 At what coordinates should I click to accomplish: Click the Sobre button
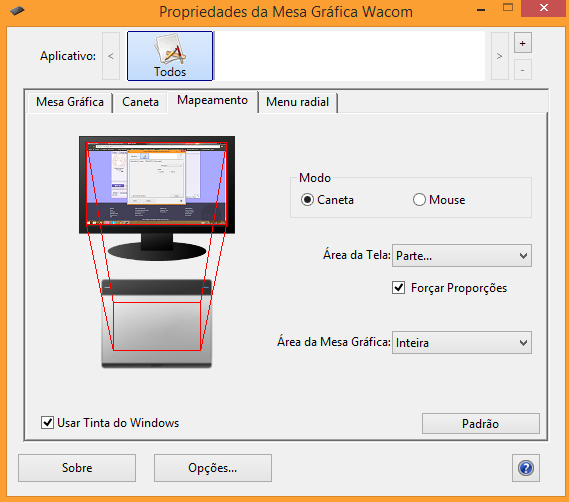[x=77, y=468]
